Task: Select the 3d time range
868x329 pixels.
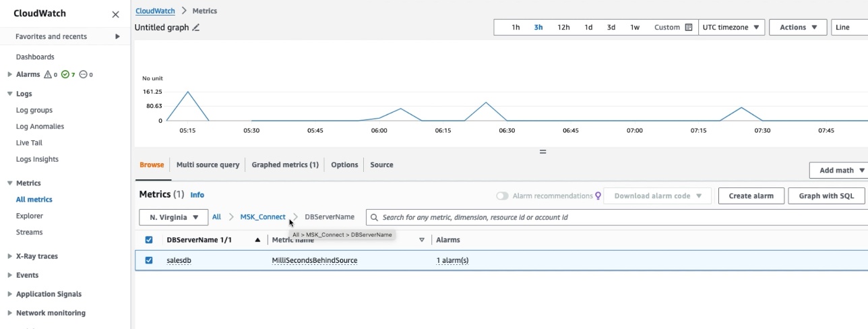Action: tap(611, 28)
